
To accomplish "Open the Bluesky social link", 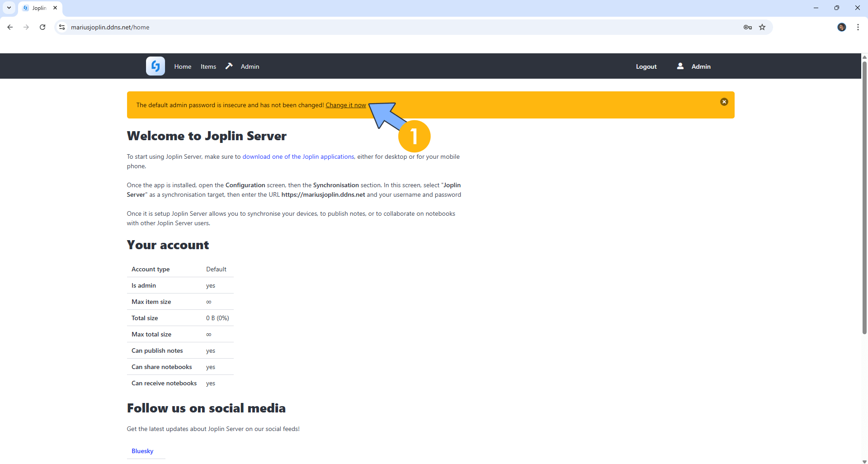I will coord(142,451).
